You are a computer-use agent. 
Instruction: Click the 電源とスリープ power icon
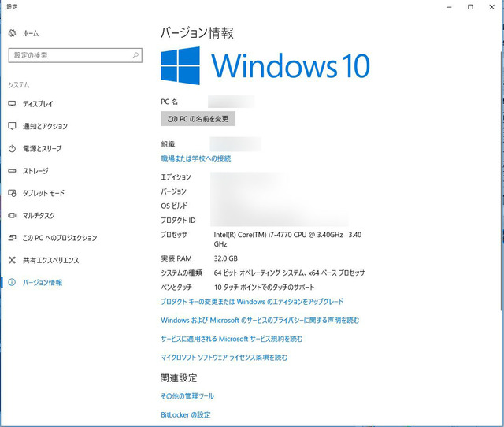point(12,149)
